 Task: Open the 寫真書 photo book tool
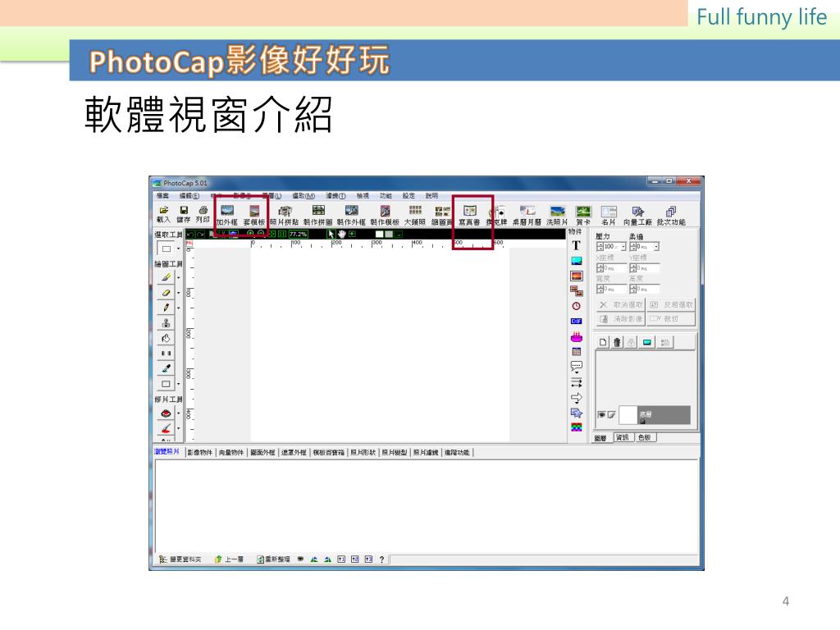point(469,216)
